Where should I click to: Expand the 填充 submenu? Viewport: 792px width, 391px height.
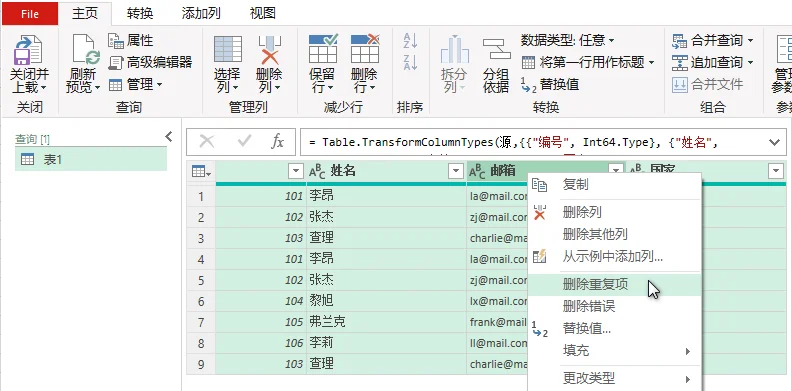click(615, 351)
